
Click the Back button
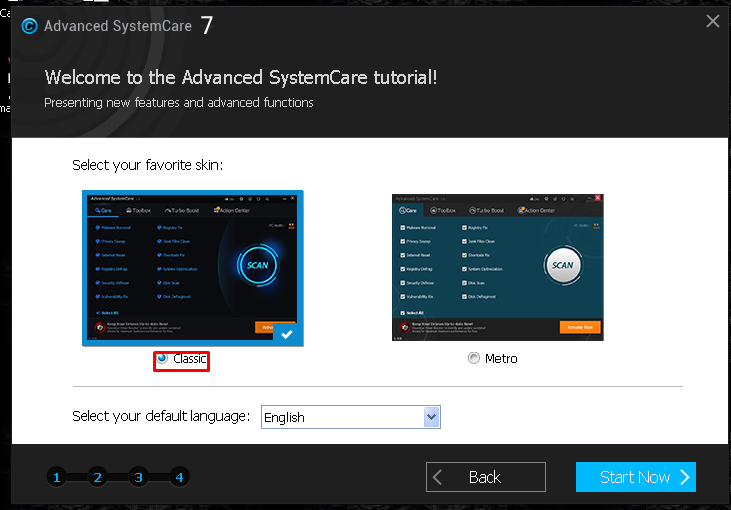(x=486, y=477)
